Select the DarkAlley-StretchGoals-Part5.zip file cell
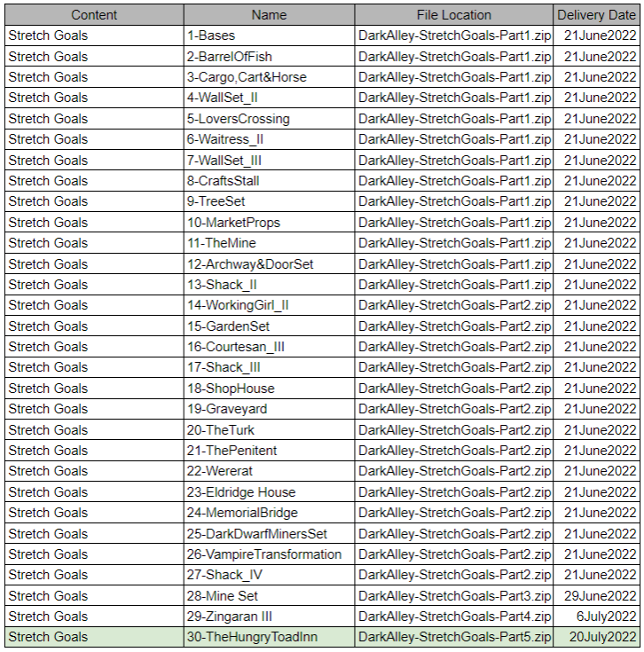The width and height of the screenshot is (644, 652). pyautogui.click(x=453, y=637)
